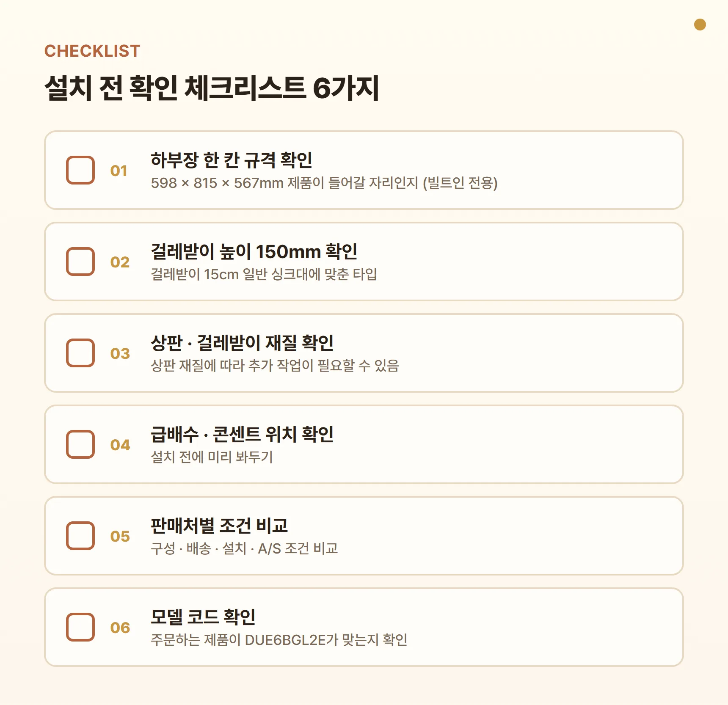Select the 급배수 · 콘센트 위치 확인 heading
This screenshot has height=705, width=728.
point(242,434)
